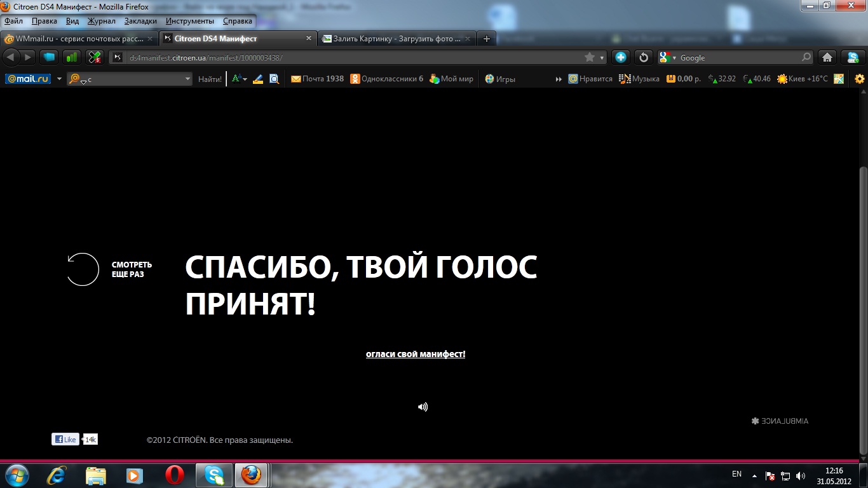
Task: Open the green signal bars add-on
Action: click(72, 57)
